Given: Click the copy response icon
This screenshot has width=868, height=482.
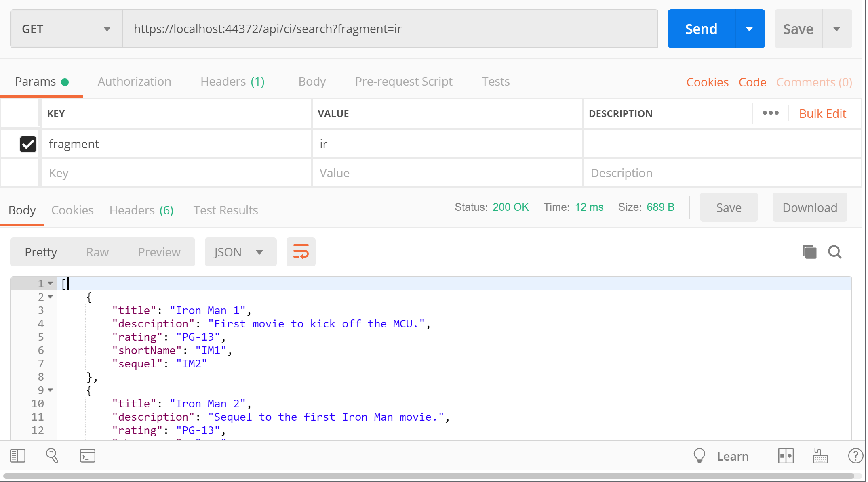Looking at the screenshot, I should coord(809,251).
